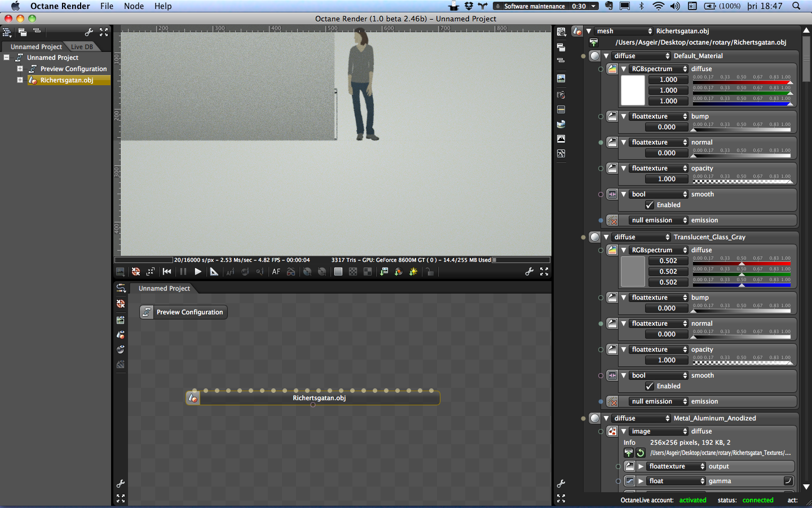
Task: Click the reload image icon for Metal_Aluminum texture
Action: click(x=641, y=453)
